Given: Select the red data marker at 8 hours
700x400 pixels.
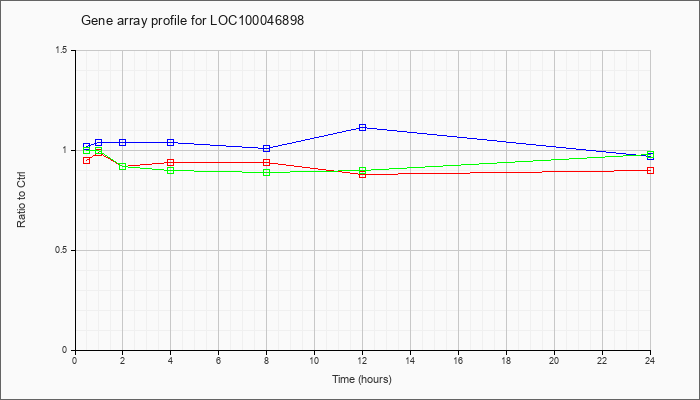Looking at the screenshot, I should pos(267,162).
